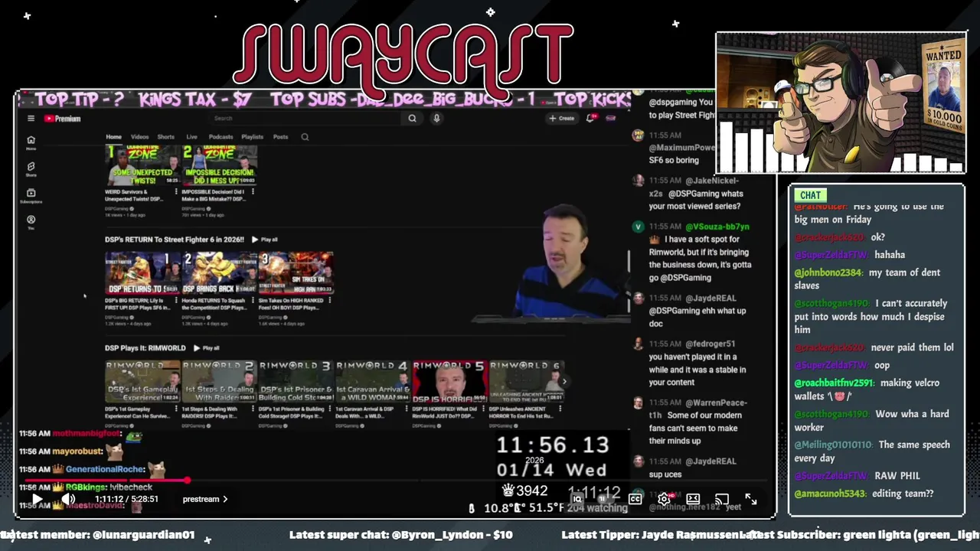Click chat username @JakeNickel-x2s
Screen dimensions: 980x551
coord(712,181)
